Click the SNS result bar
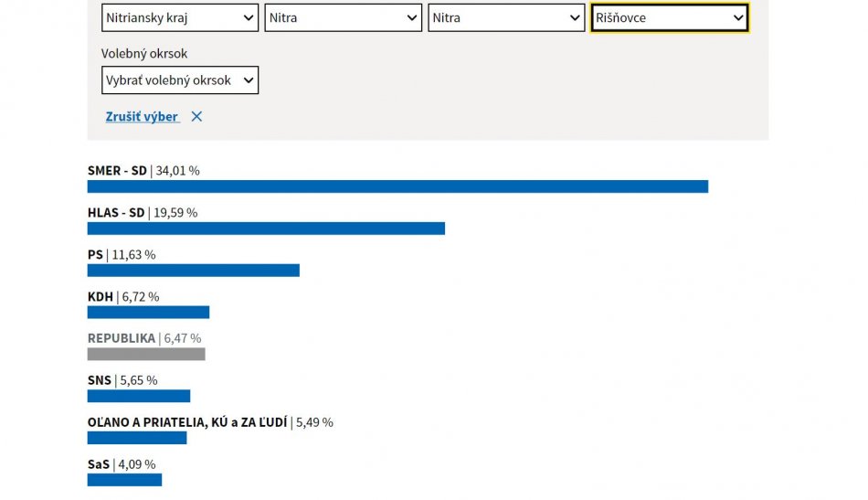This screenshot has width=868, height=500. [139, 397]
